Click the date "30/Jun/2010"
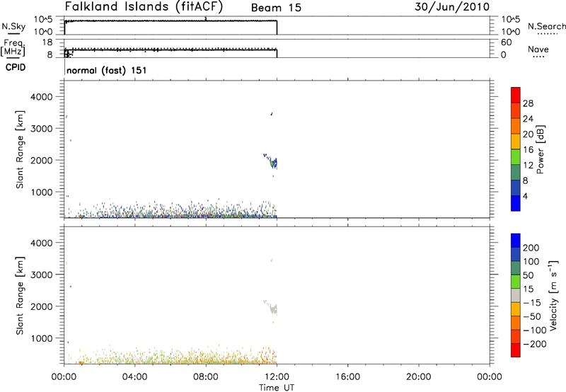The image size is (566, 392). point(452,7)
